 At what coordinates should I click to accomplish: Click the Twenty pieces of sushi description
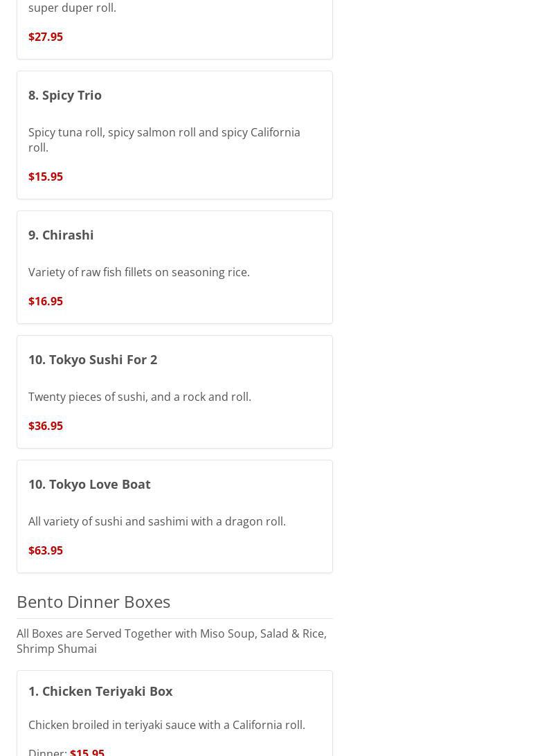140,397
